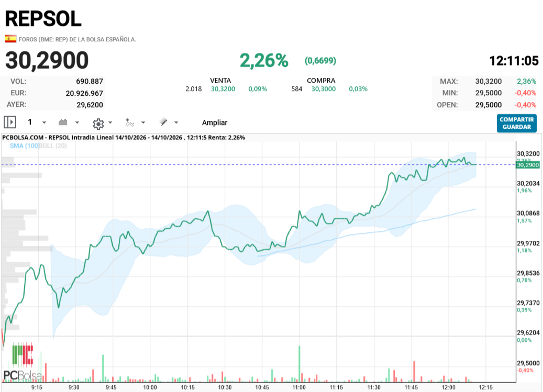Click the VENTA volume 2.018
543x392 pixels.
194,89
